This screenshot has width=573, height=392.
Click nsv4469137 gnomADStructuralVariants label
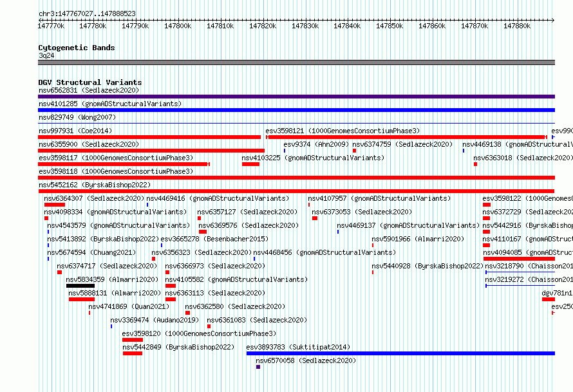pos(408,225)
